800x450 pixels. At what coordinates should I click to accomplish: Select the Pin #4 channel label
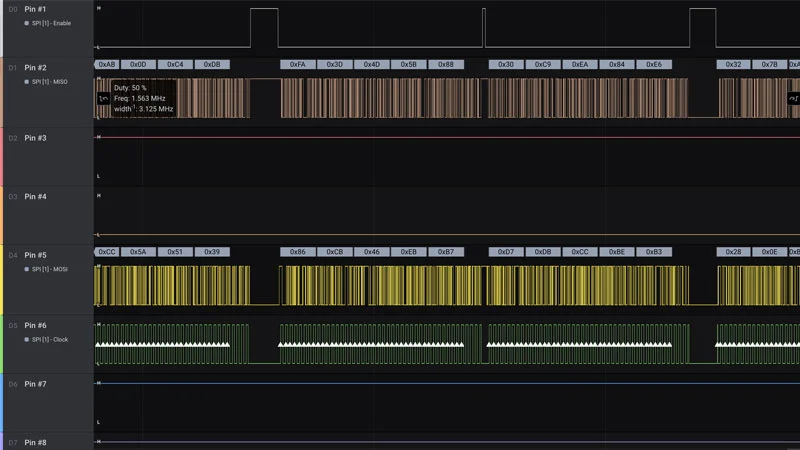[x=35, y=196]
